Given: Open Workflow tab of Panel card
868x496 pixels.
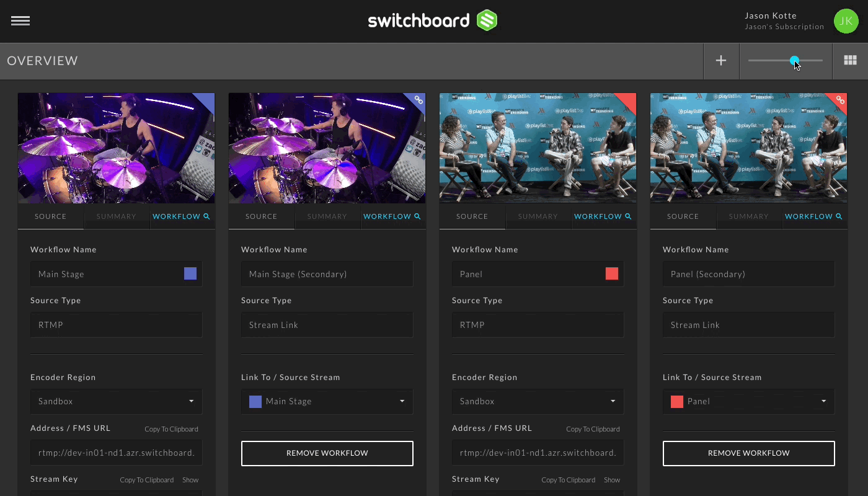Looking at the screenshot, I should [x=603, y=216].
